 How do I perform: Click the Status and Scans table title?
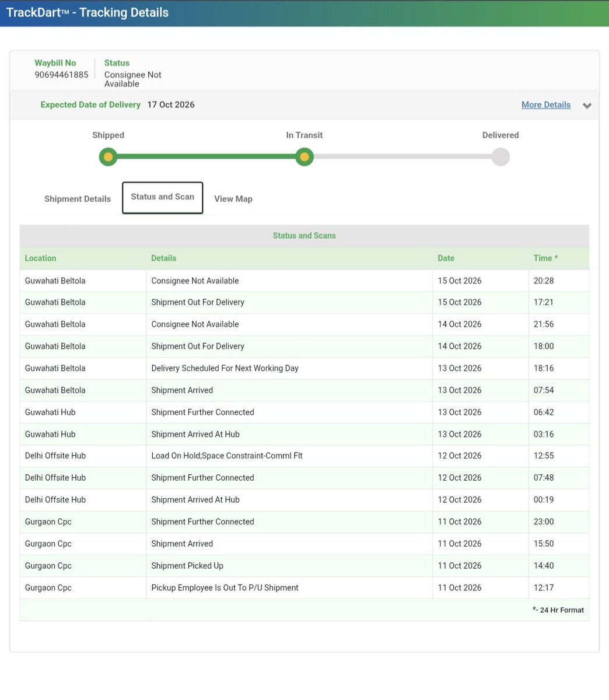tap(304, 236)
